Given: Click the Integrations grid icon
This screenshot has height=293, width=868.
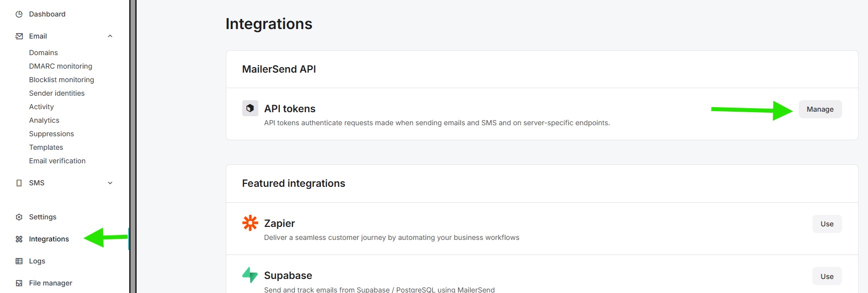Looking at the screenshot, I should coord(19,239).
